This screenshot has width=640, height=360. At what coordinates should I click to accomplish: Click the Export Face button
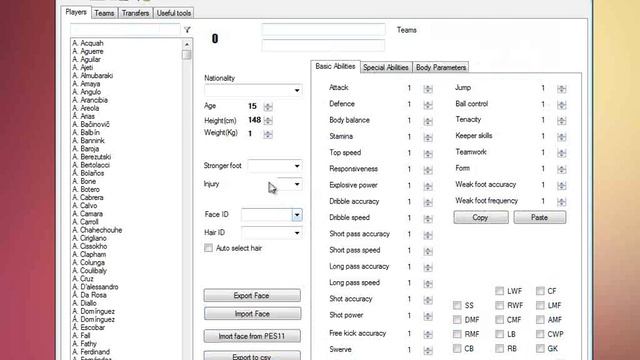[x=252, y=296]
